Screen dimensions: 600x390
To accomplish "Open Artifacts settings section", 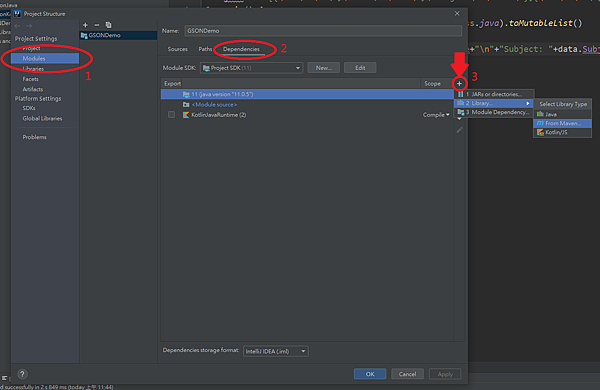I will (x=33, y=89).
